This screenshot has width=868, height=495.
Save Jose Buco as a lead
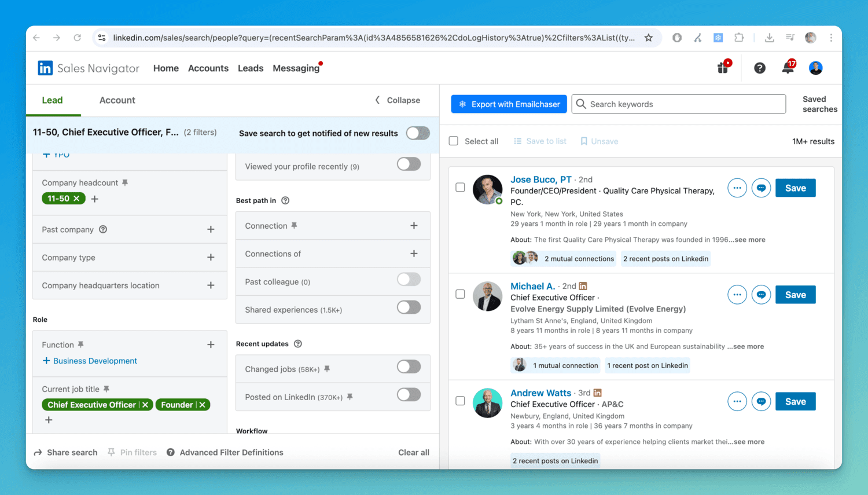click(796, 188)
